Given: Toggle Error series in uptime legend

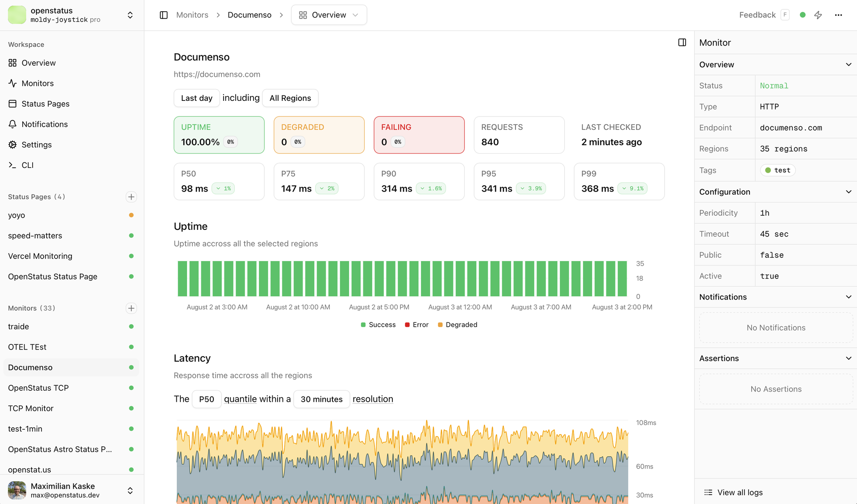Looking at the screenshot, I should [416, 325].
